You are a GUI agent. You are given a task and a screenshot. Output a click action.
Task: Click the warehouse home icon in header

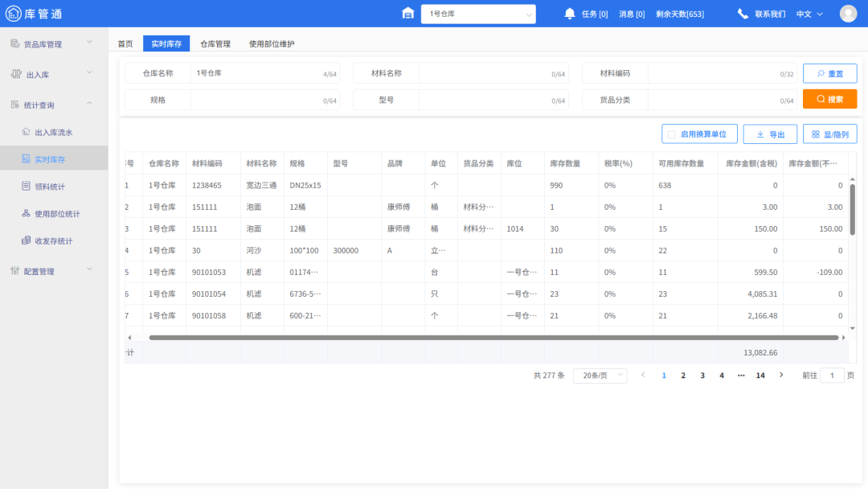408,14
